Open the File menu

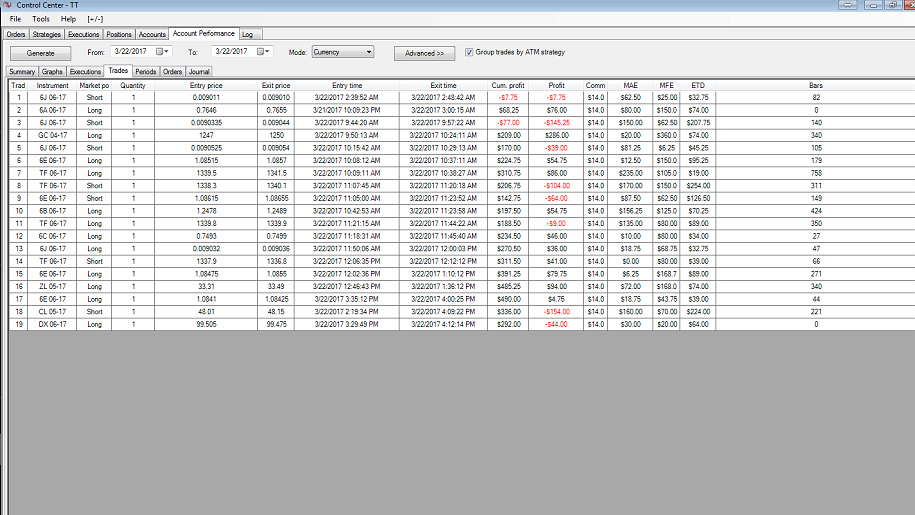tap(15, 19)
